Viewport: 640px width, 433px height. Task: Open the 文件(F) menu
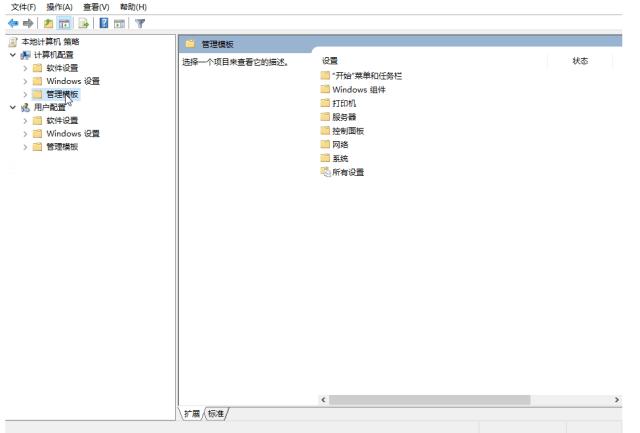coord(23,7)
